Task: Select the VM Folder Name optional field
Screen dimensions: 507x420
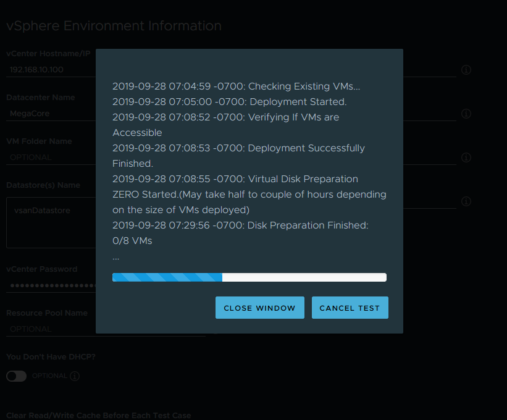Action: (x=49, y=157)
